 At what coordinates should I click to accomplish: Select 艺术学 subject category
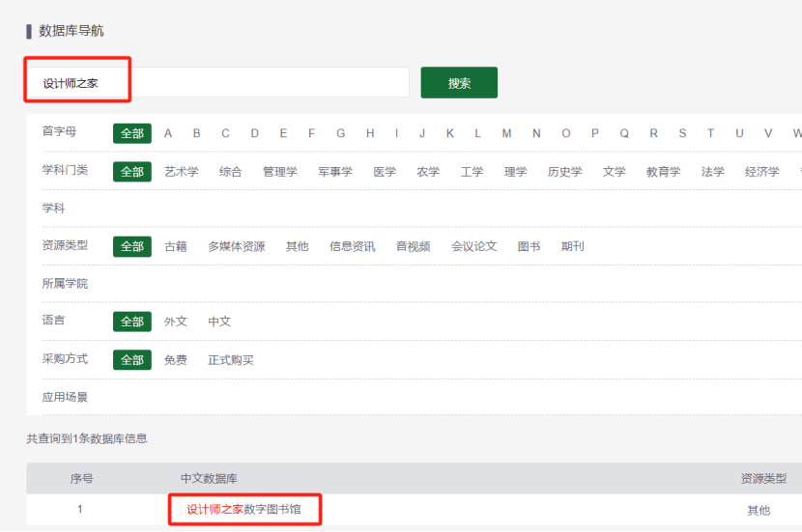[x=181, y=172]
